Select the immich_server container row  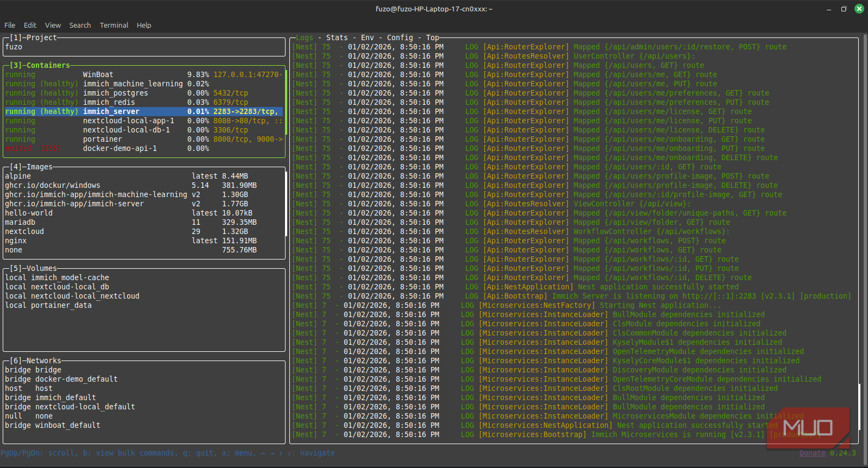tap(144, 111)
